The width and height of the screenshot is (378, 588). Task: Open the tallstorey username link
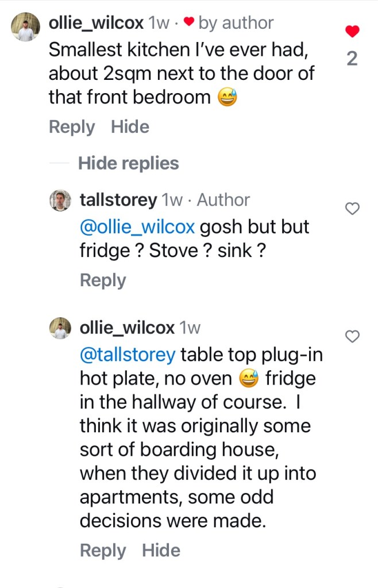click(x=118, y=200)
